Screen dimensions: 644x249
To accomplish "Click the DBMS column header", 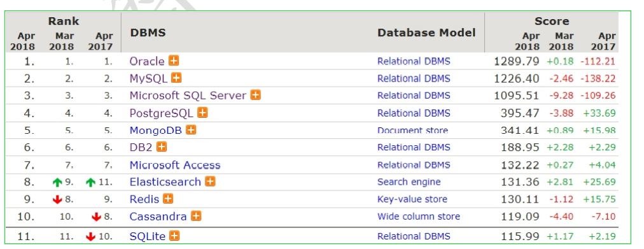I will pos(148,32).
